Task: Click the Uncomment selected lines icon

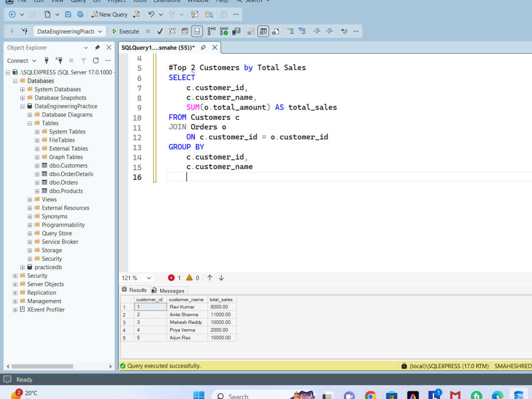Action: [302, 31]
